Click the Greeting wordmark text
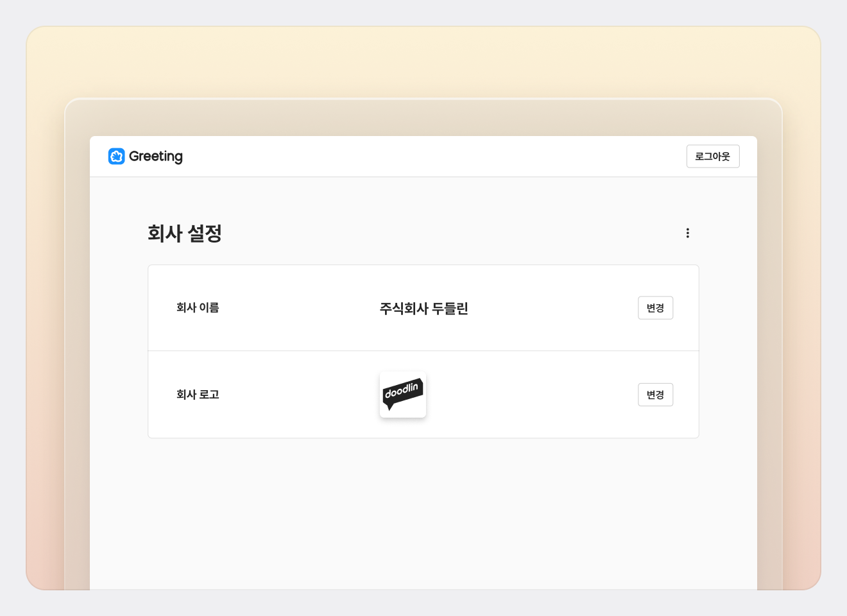 [x=156, y=157]
